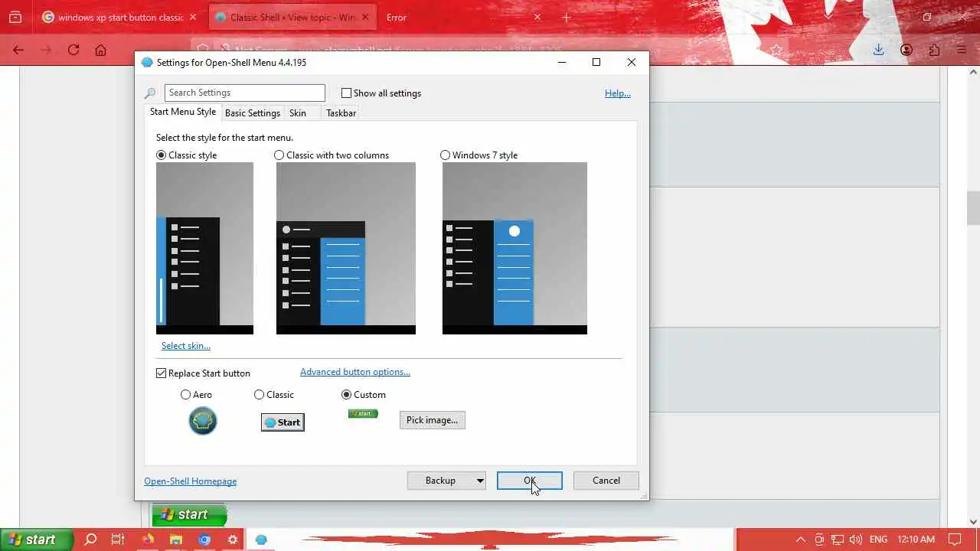Click the Aero shell start button image

click(x=203, y=421)
